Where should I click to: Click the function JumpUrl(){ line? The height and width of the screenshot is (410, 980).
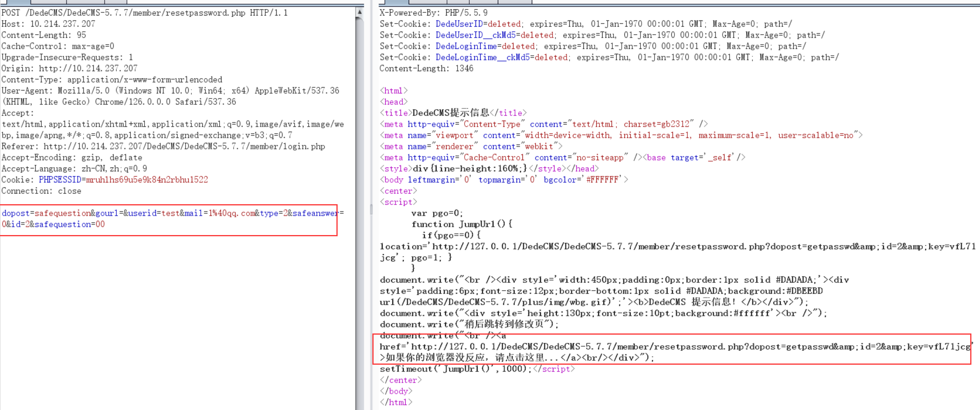click(462, 224)
